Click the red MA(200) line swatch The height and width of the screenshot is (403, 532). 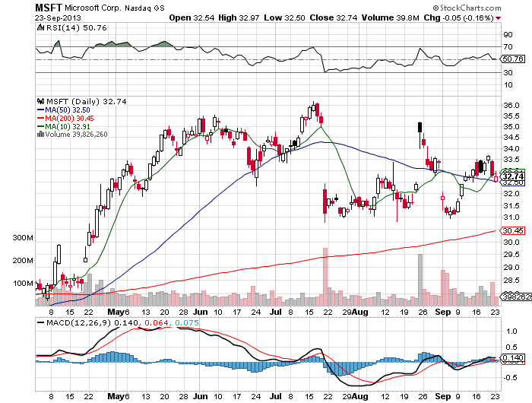[x=40, y=118]
